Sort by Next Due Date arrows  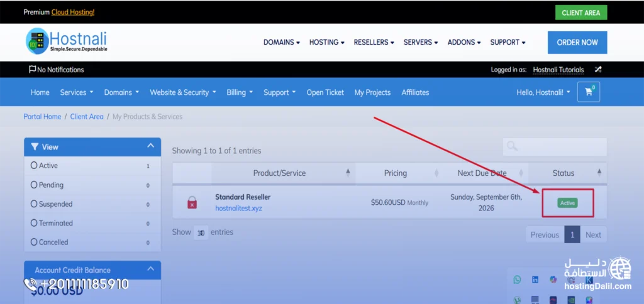(x=521, y=173)
